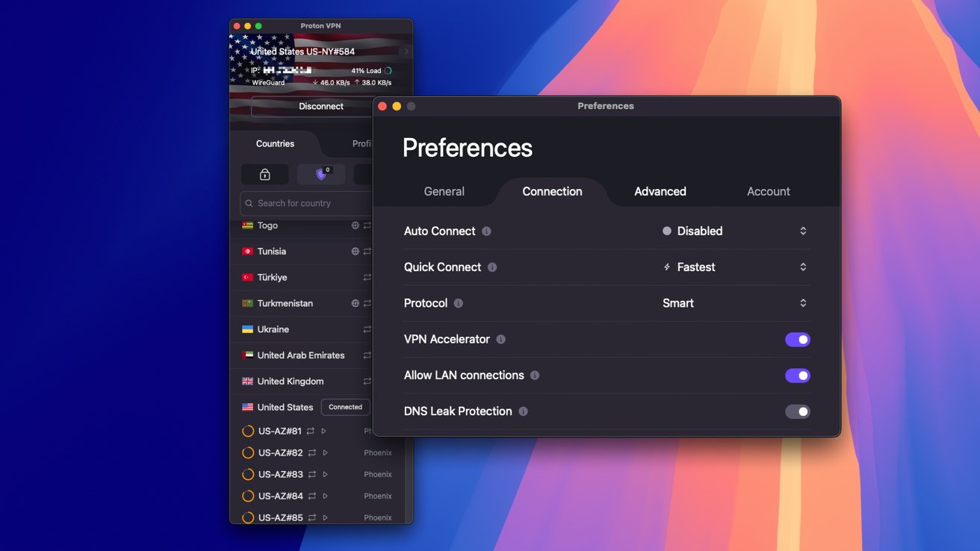Click the info icon next to Auto Connect
The image size is (980, 551).
pos(486,231)
